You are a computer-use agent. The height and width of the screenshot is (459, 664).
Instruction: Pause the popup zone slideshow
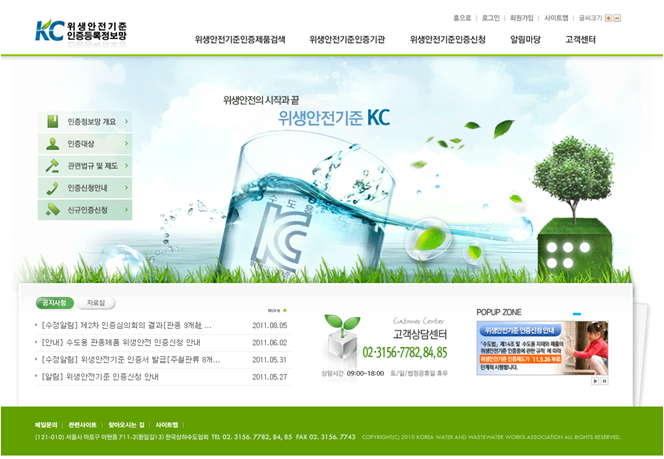[x=604, y=381]
